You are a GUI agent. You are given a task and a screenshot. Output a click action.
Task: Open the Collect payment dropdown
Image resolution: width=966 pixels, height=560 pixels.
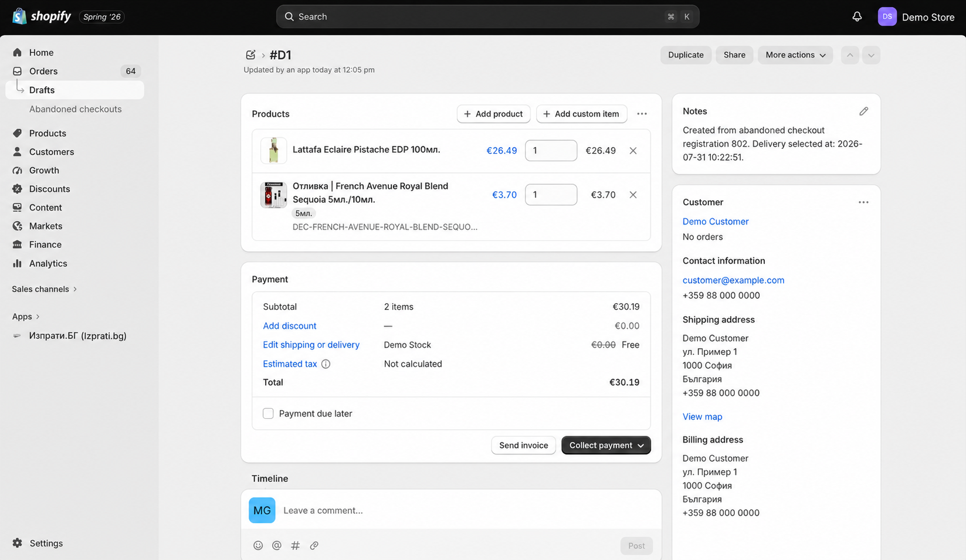click(x=606, y=445)
